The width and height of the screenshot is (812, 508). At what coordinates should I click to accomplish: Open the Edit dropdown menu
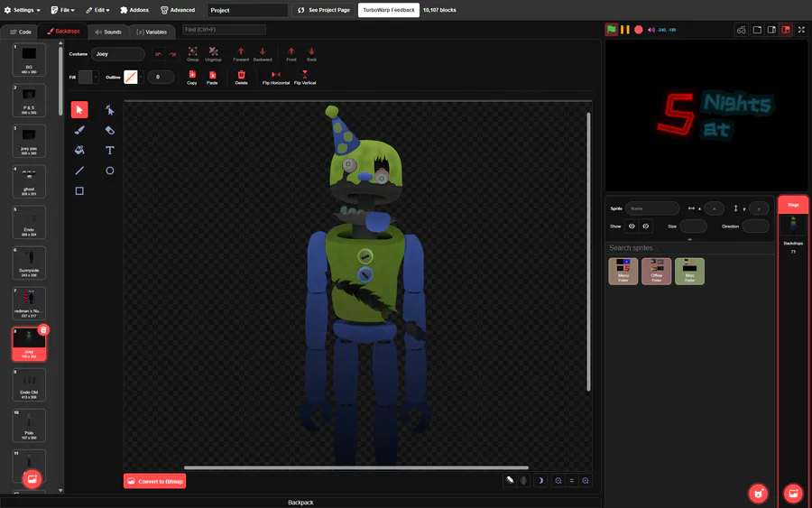point(97,10)
